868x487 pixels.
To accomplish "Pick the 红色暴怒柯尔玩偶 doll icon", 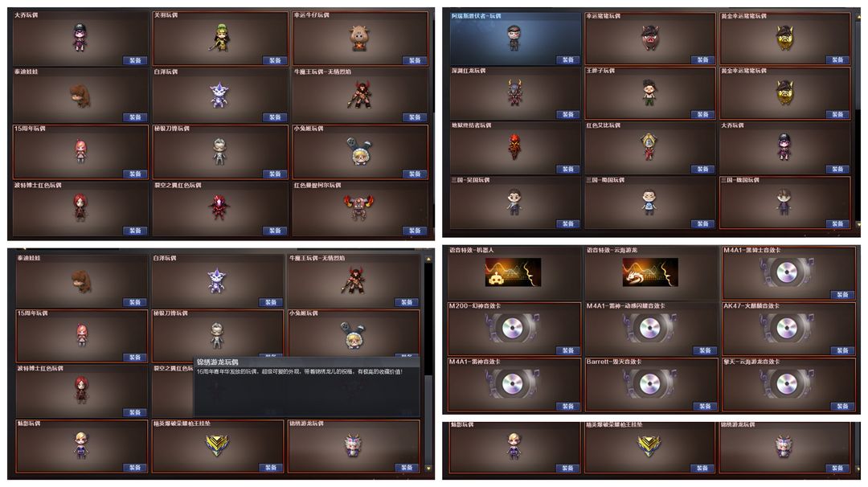I will [358, 207].
